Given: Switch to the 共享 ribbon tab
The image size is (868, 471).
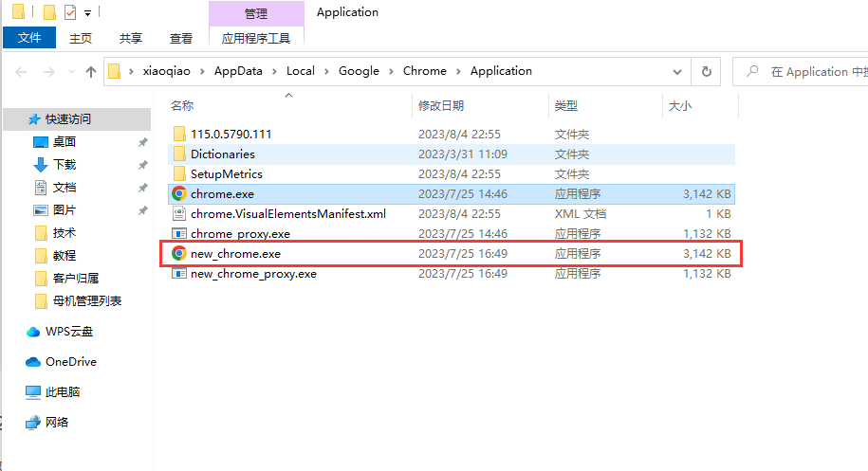Looking at the screenshot, I should (x=131, y=38).
